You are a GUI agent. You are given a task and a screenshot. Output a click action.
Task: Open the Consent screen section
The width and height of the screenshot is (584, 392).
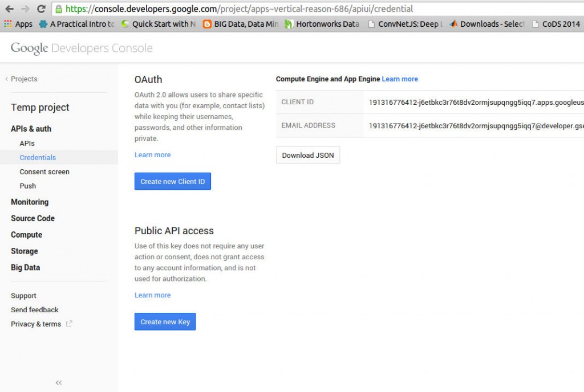point(44,171)
